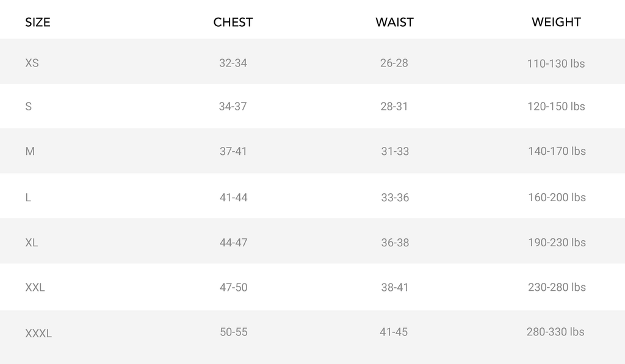Image resolution: width=625 pixels, height=364 pixels.
Task: Click the CHEST column header
Action: 233,23
